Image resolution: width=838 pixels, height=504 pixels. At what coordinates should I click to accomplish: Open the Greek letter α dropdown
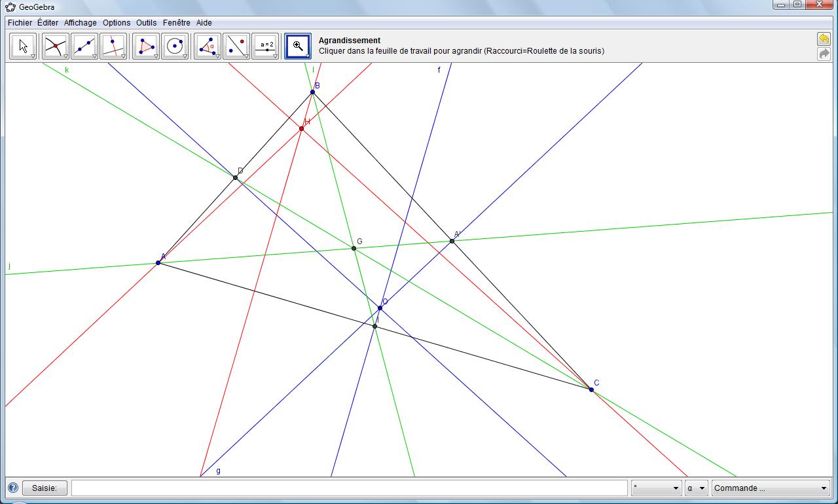click(697, 488)
